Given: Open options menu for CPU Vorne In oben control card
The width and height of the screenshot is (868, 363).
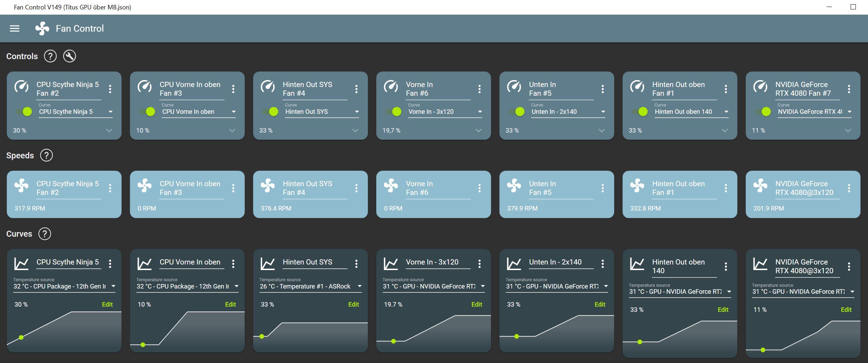Looking at the screenshot, I should [233, 89].
